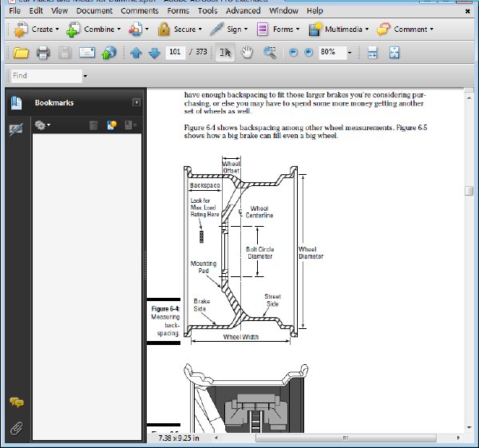Go to previous page with up arrow

point(136,53)
